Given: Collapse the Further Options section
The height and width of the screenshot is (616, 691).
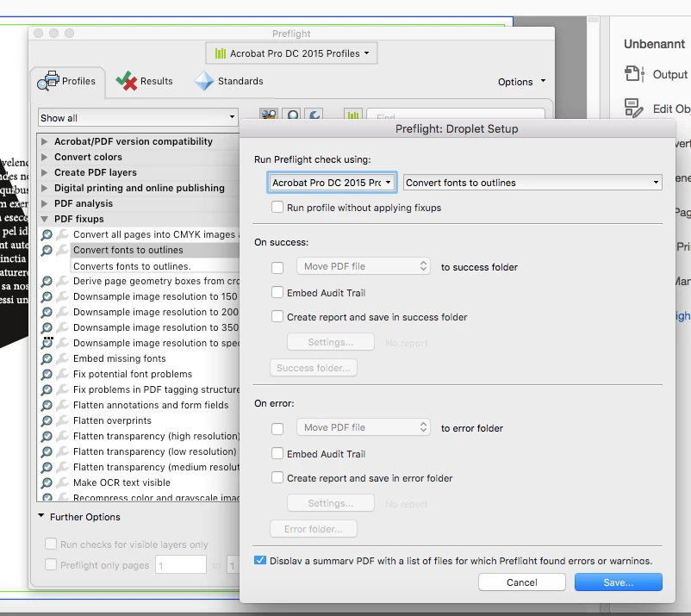Looking at the screenshot, I should [41, 516].
